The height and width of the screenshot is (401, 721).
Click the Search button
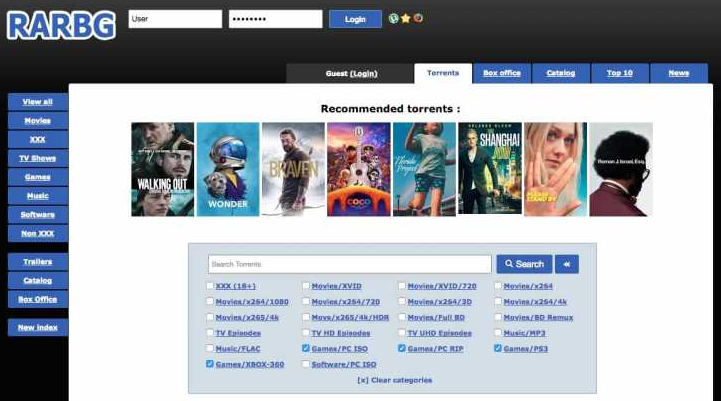point(524,264)
